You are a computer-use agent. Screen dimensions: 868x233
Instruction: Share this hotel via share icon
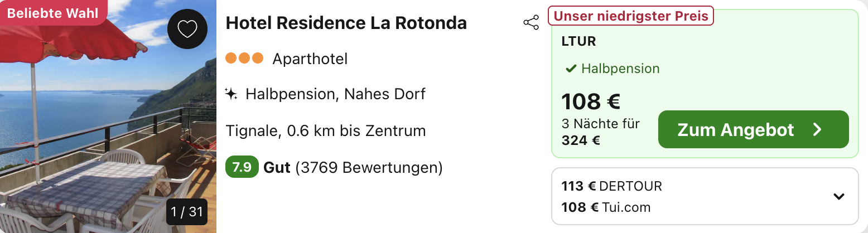pos(531,23)
